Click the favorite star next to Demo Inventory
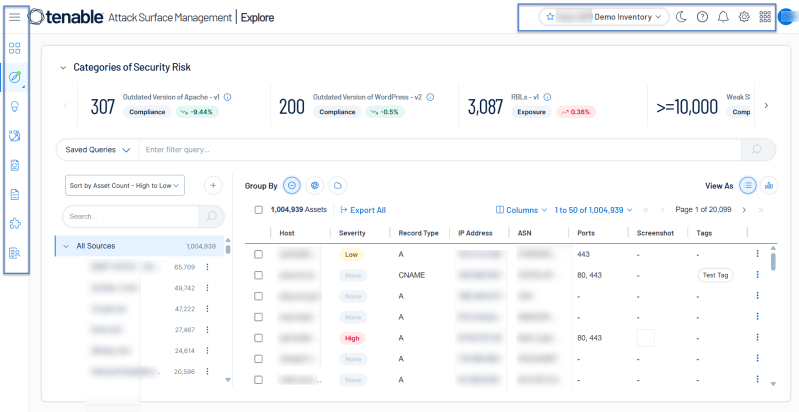The width and height of the screenshot is (799, 412). pyautogui.click(x=550, y=17)
